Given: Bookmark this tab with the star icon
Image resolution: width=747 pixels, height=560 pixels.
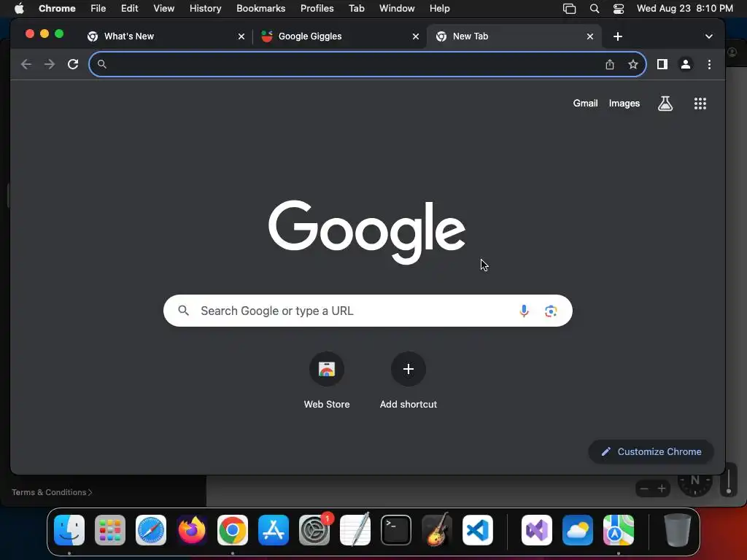Looking at the screenshot, I should tap(632, 64).
